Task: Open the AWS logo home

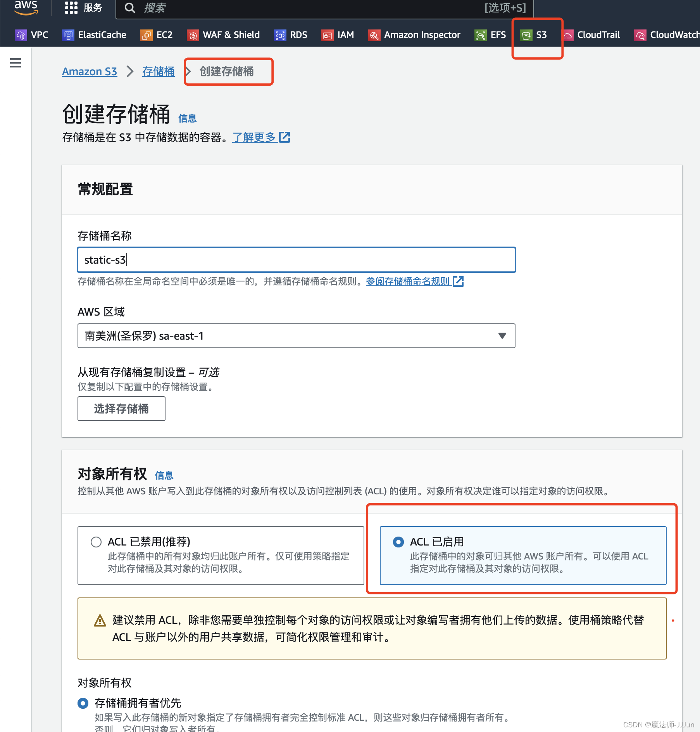Action: point(26,7)
